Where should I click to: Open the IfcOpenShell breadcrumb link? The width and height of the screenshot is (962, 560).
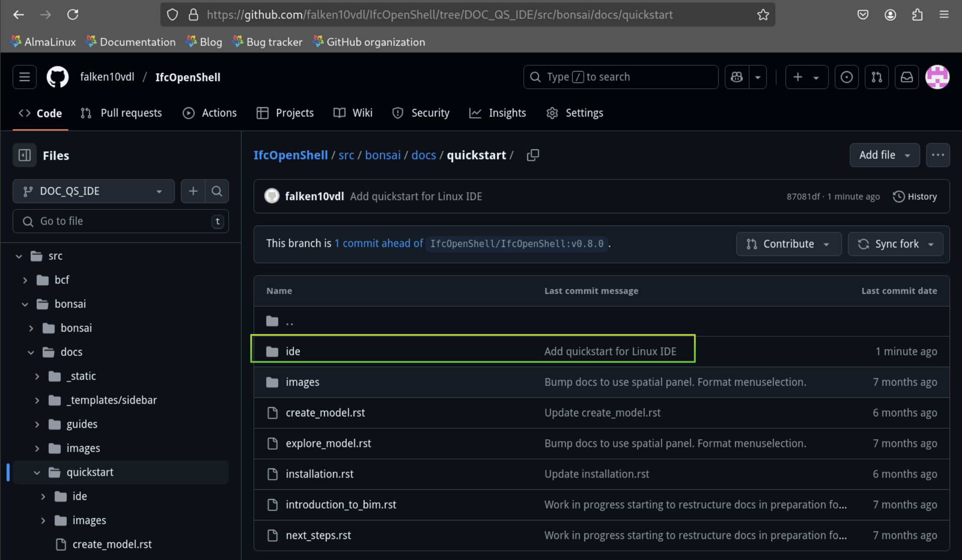pyautogui.click(x=290, y=155)
